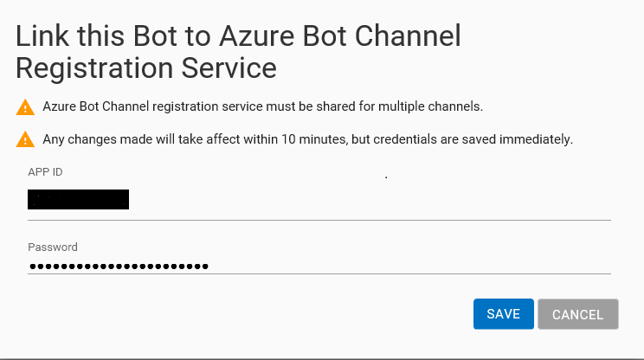Click the Password field label

[x=53, y=247]
